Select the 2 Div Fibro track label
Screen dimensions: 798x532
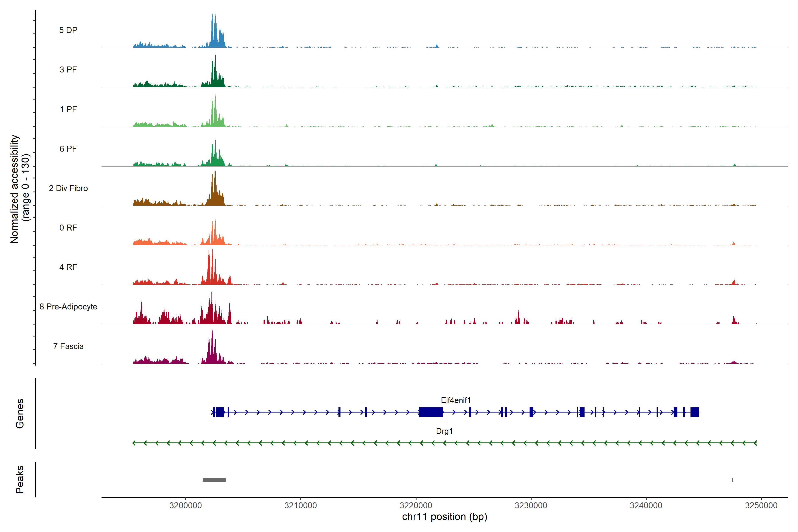[68, 188]
